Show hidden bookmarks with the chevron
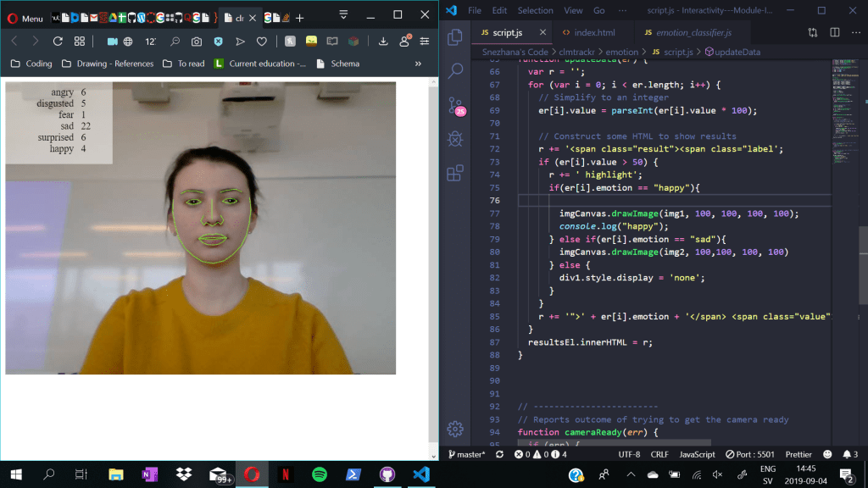This screenshot has width=868, height=488. point(418,64)
